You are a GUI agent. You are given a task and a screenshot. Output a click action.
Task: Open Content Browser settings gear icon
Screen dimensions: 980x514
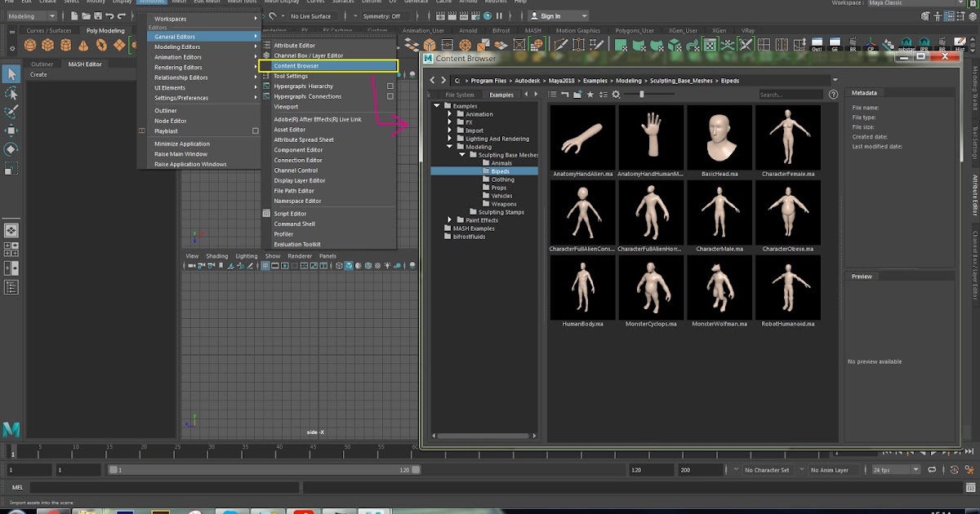pos(616,95)
